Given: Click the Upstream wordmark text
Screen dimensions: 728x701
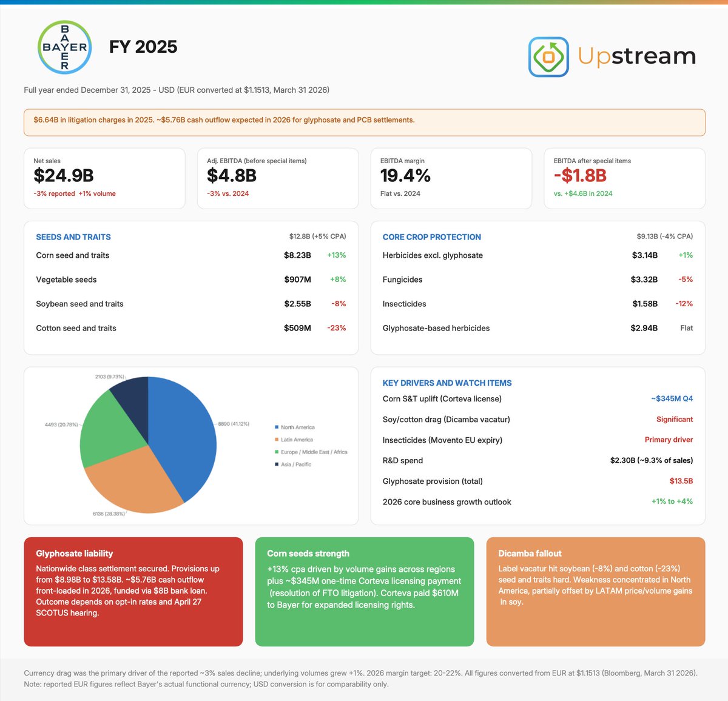Looking at the screenshot, I should pyautogui.click(x=636, y=56).
